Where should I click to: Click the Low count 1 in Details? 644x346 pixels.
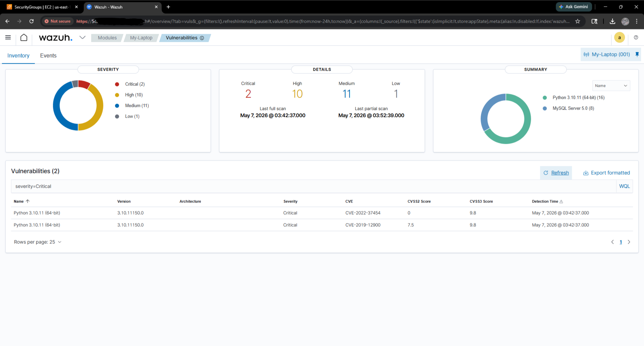click(x=396, y=94)
